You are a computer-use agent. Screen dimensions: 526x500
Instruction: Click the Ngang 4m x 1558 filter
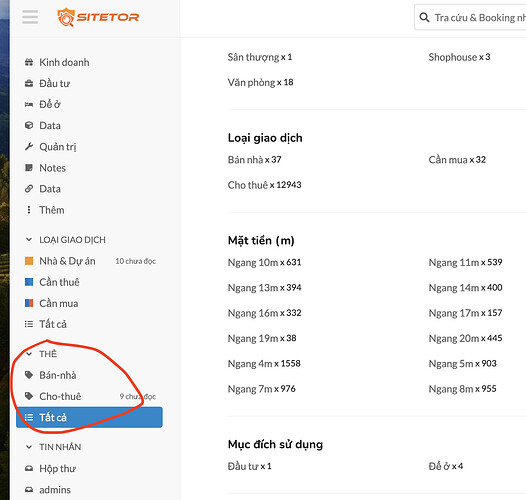(x=264, y=363)
